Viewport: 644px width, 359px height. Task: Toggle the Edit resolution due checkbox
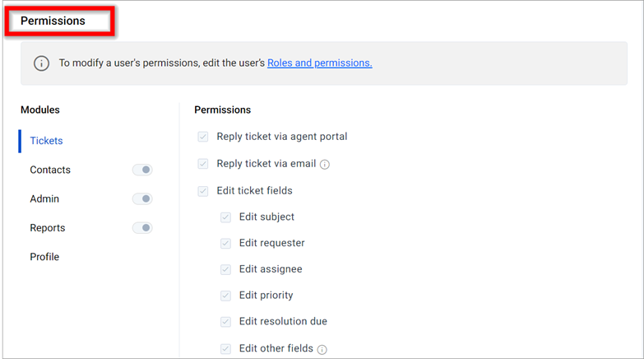coord(225,322)
